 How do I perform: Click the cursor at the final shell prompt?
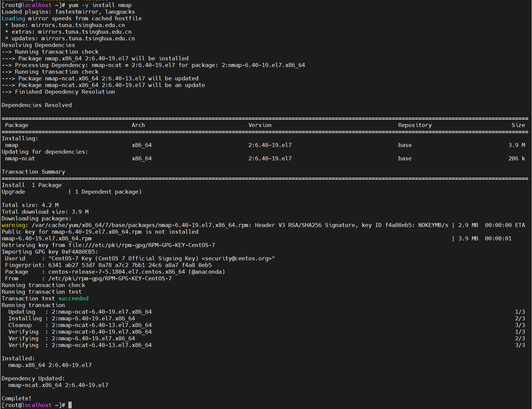click(x=70, y=405)
